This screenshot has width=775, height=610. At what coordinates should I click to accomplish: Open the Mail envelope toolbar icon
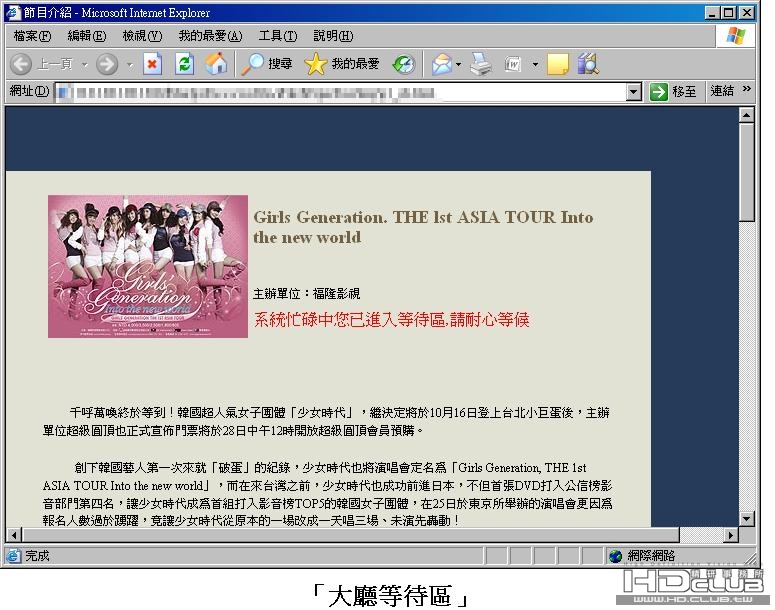[441, 64]
